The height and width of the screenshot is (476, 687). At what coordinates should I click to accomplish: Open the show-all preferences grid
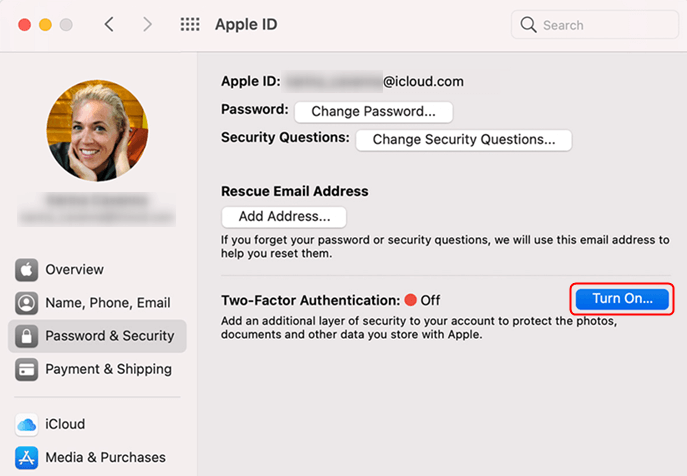[190, 25]
